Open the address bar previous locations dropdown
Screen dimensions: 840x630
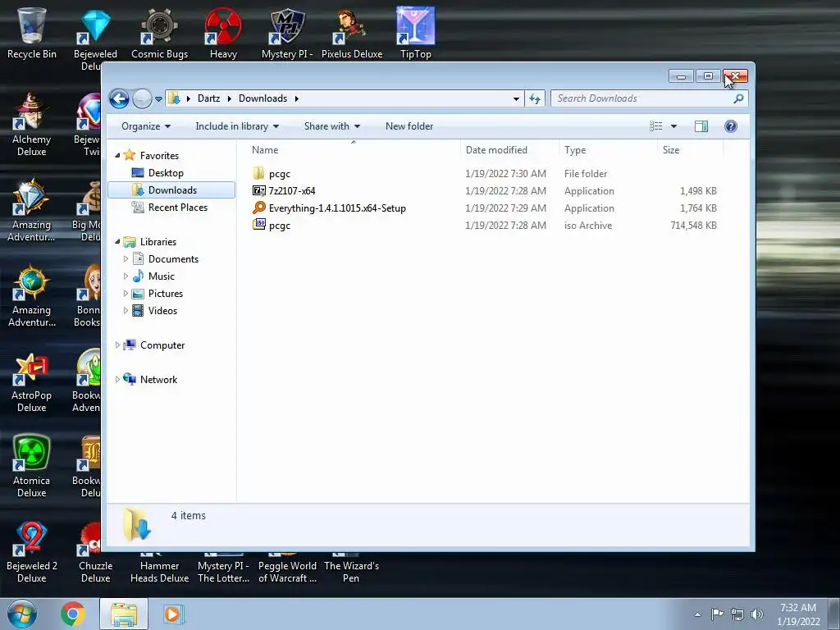tap(516, 98)
